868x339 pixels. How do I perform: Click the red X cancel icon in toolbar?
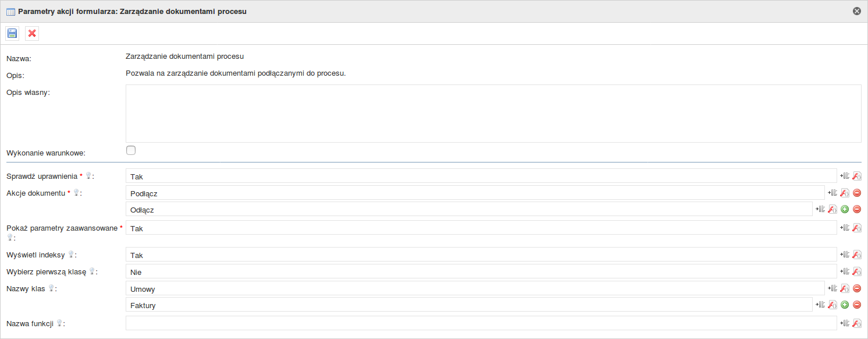pyautogui.click(x=32, y=33)
